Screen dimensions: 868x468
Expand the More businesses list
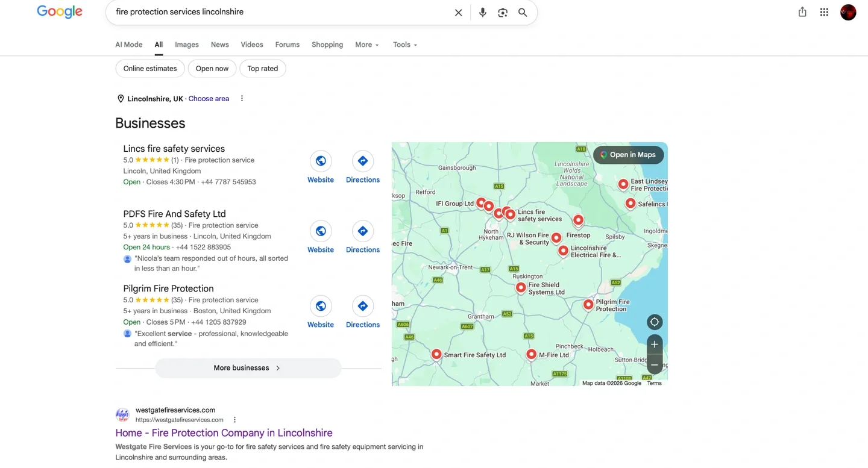[248, 368]
